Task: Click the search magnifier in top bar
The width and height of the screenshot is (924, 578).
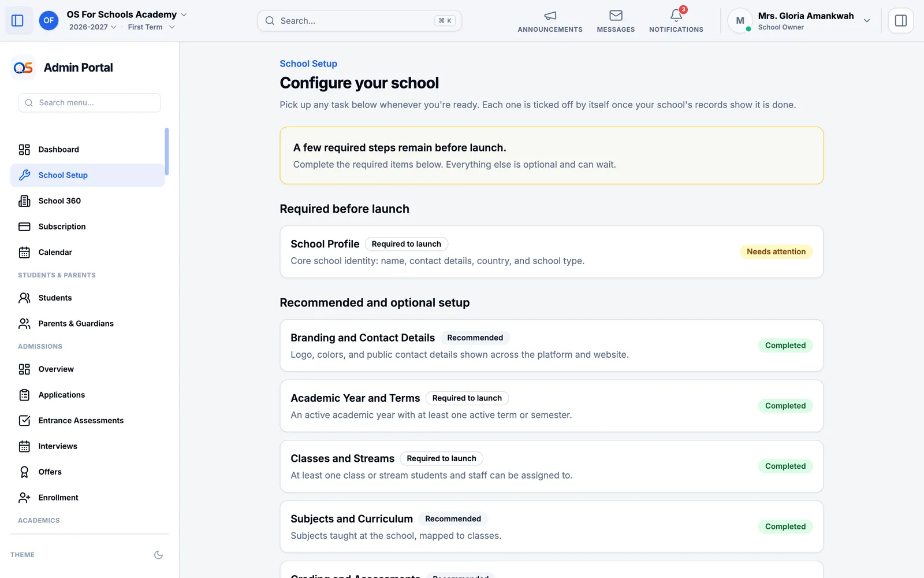Action: click(x=270, y=21)
